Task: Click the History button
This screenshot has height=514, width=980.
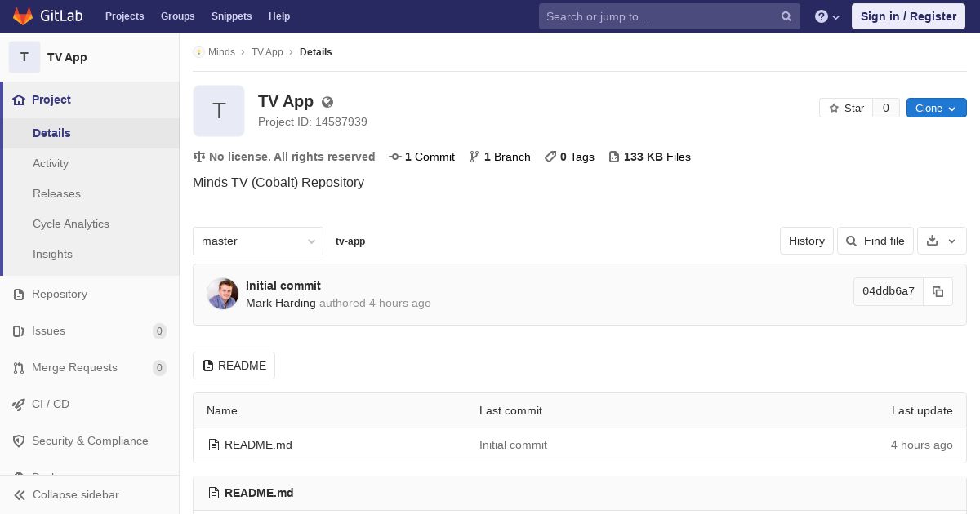Action: 807,241
